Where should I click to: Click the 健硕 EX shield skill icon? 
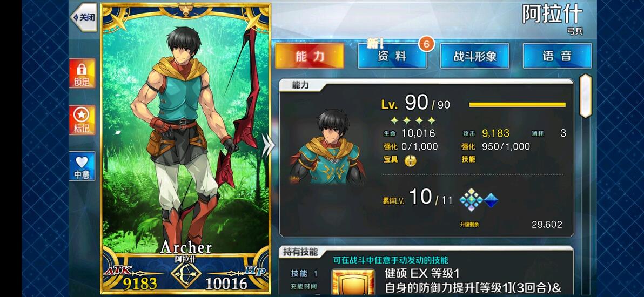coord(353,282)
